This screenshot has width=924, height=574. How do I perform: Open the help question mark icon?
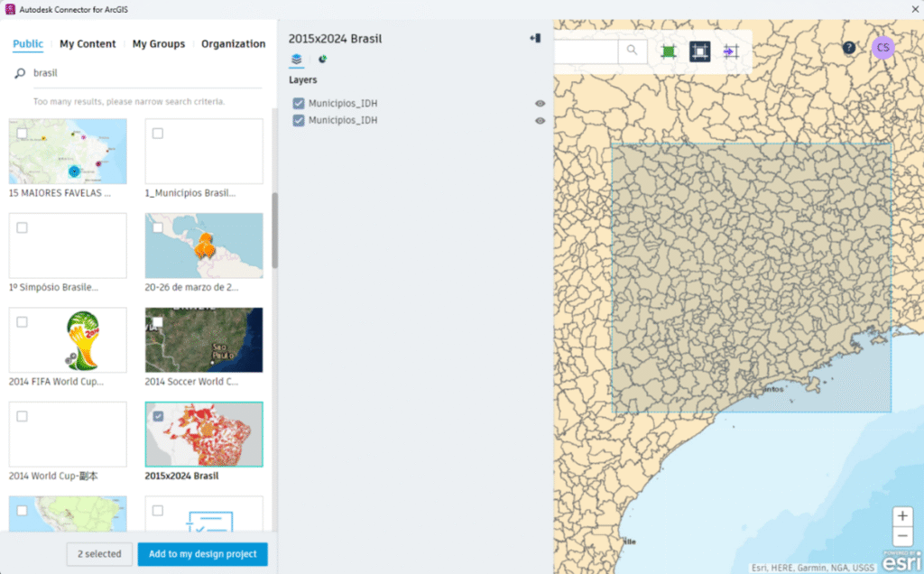[848, 48]
